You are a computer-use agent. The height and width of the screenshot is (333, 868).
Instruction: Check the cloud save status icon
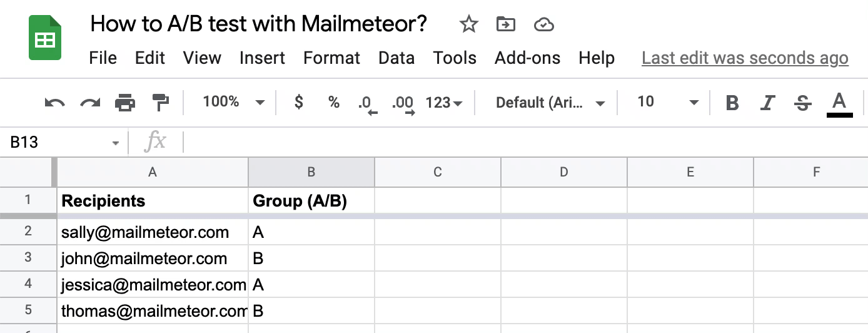544,24
